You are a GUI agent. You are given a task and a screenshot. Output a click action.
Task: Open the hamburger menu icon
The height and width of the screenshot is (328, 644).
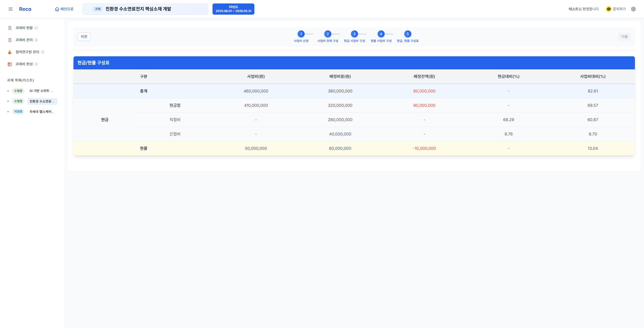tap(11, 9)
